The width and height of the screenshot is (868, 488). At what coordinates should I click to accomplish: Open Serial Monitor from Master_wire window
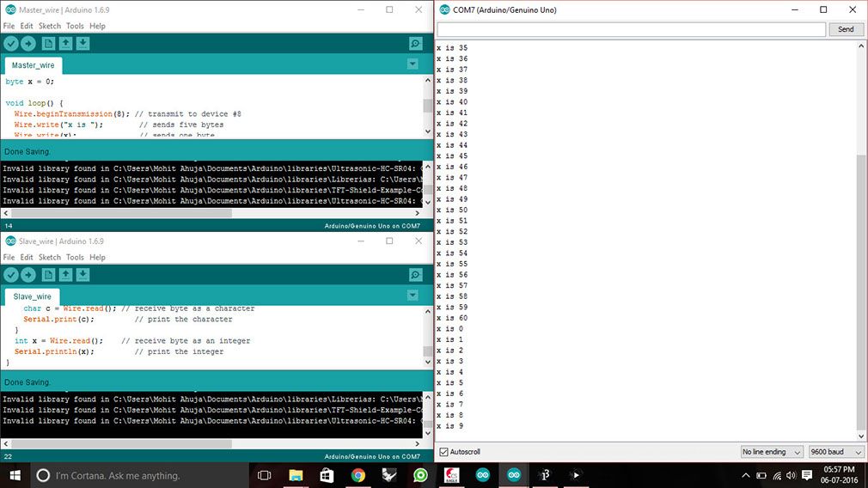(415, 44)
